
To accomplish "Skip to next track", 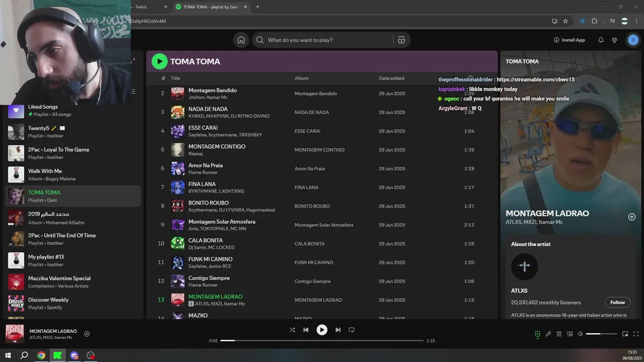I will (338, 330).
